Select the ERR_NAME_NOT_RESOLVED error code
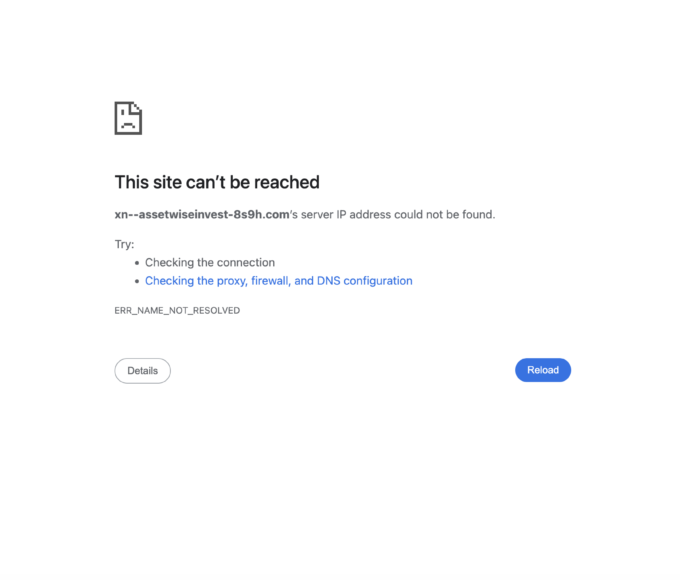Screen dimensions: 680x580 pyautogui.click(x=177, y=311)
